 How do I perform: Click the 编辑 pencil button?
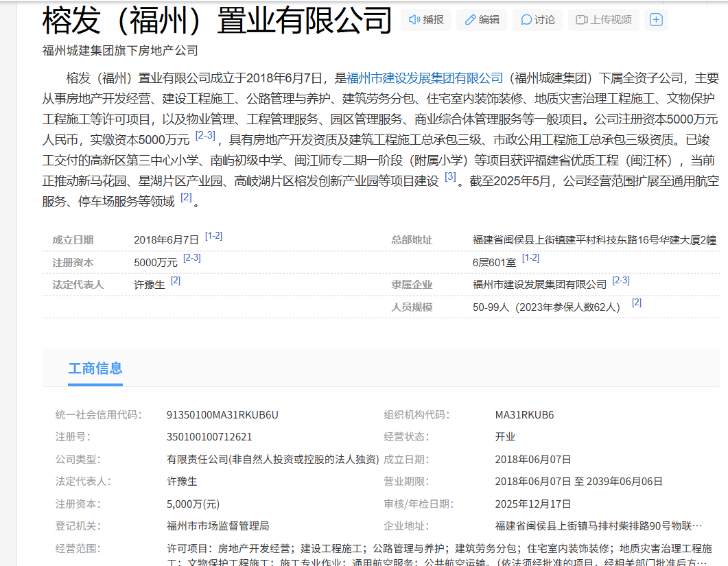click(482, 20)
